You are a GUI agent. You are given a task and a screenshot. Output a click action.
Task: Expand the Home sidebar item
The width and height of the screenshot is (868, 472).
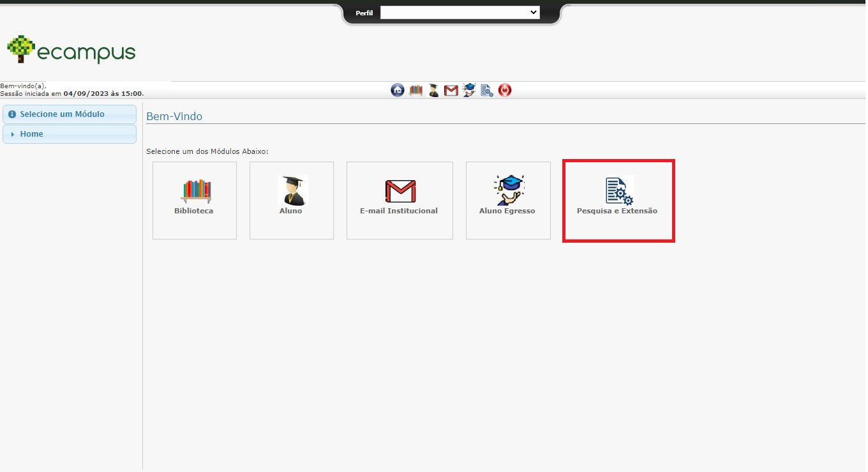[31, 134]
